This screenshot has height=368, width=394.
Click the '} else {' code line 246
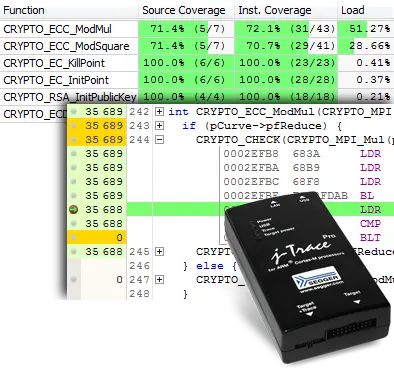tap(210, 266)
